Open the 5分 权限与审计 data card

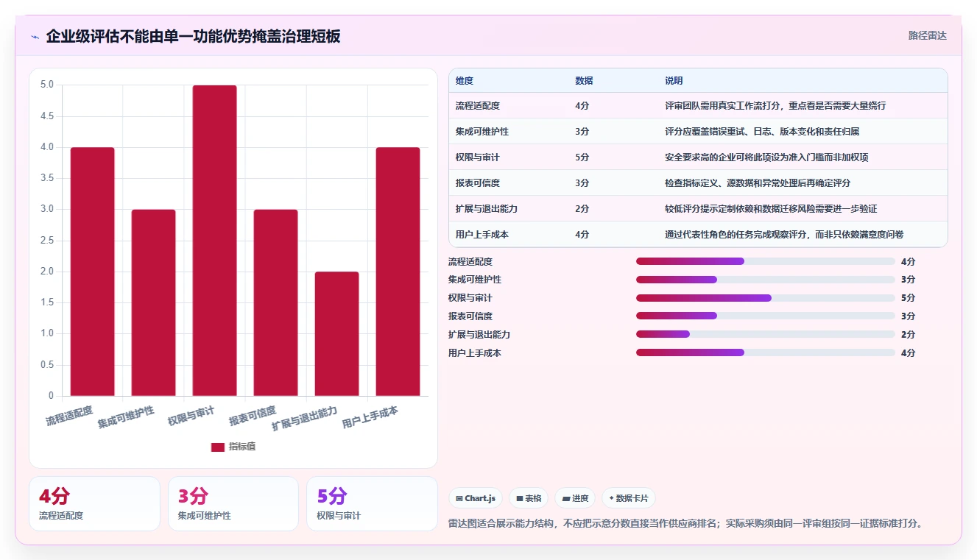point(372,503)
